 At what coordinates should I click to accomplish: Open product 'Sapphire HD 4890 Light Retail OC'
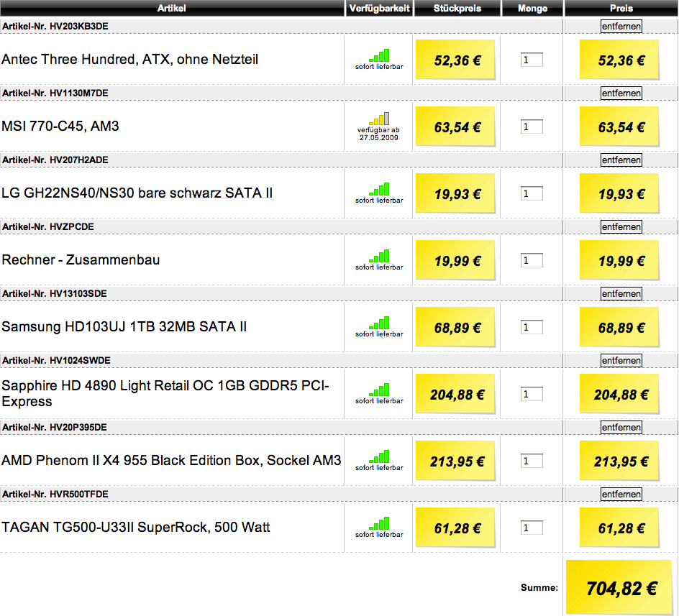pos(165,393)
